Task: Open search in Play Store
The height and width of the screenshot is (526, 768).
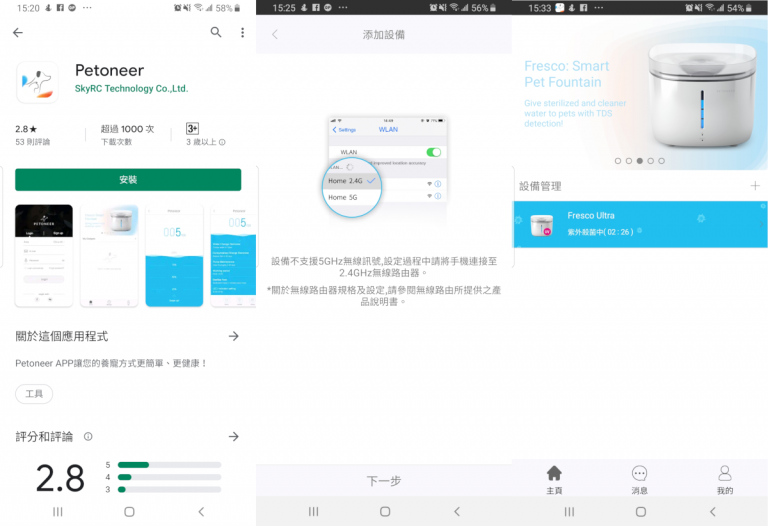Action: [x=216, y=32]
